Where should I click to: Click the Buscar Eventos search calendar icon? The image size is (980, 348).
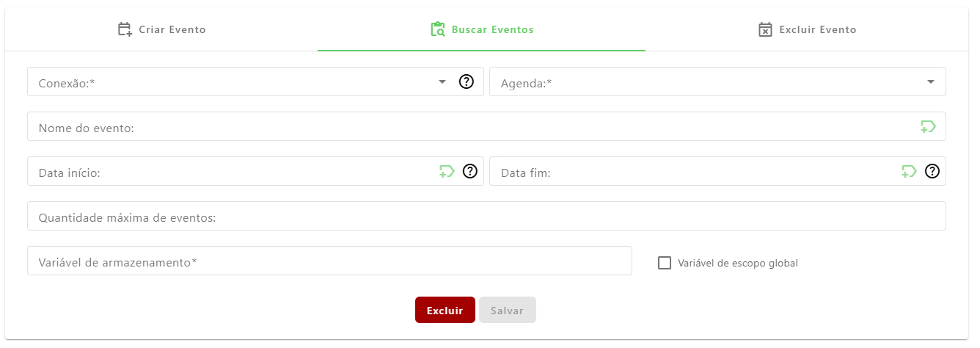point(438,30)
